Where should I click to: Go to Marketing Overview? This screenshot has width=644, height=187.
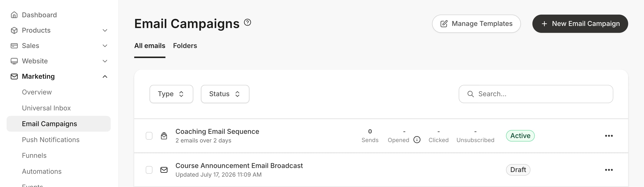[x=37, y=92]
